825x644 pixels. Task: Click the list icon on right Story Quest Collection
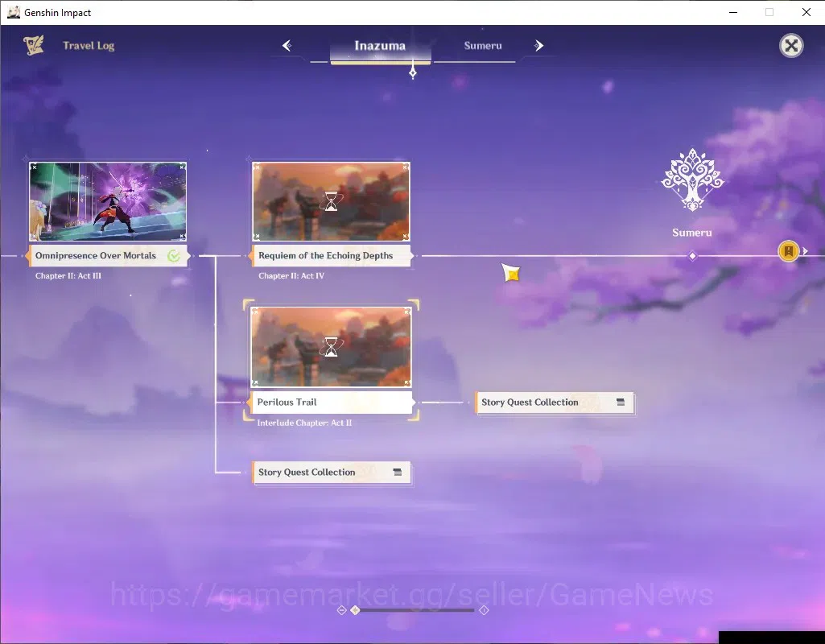tap(621, 402)
